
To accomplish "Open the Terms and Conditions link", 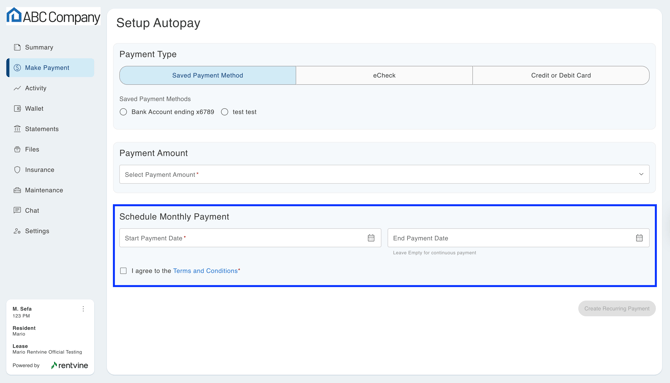I will [206, 271].
